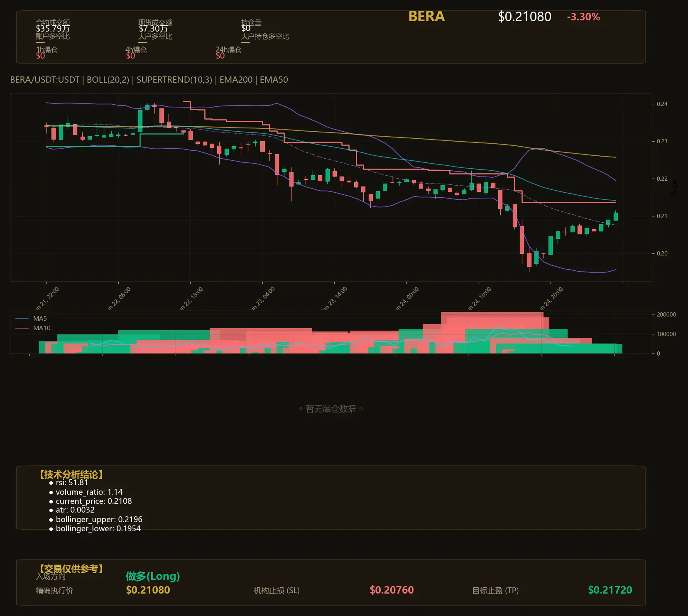Click the -3.30% change value

point(583,17)
